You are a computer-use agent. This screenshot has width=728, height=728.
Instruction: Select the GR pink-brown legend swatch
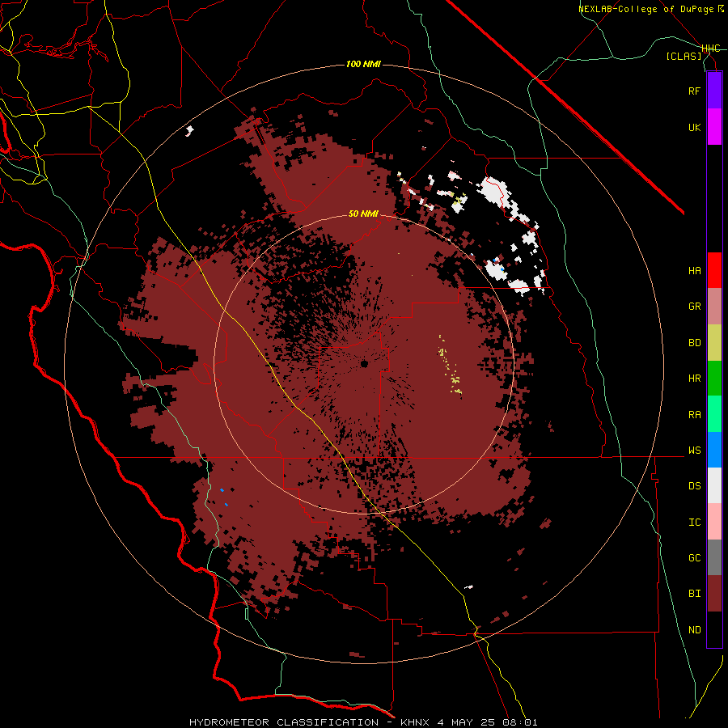(x=714, y=307)
